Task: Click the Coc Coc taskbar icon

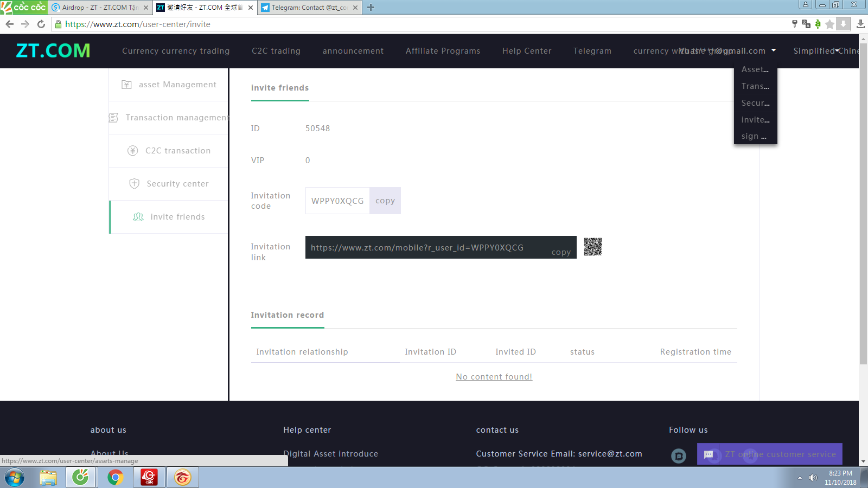Action: 81,478
